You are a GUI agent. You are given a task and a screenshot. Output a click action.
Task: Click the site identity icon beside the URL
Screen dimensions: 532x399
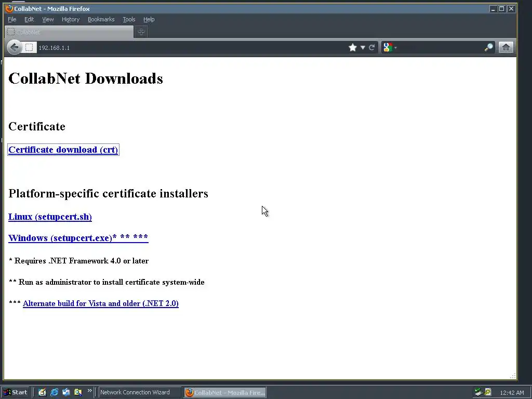(29, 47)
